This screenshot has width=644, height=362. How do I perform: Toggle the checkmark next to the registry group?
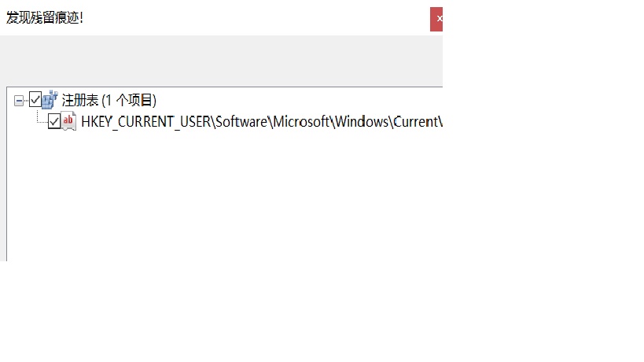tap(35, 100)
